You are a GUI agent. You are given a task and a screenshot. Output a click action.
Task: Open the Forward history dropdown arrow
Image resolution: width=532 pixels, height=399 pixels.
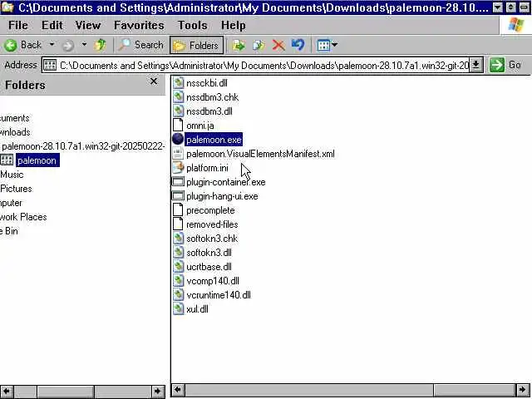(84, 44)
